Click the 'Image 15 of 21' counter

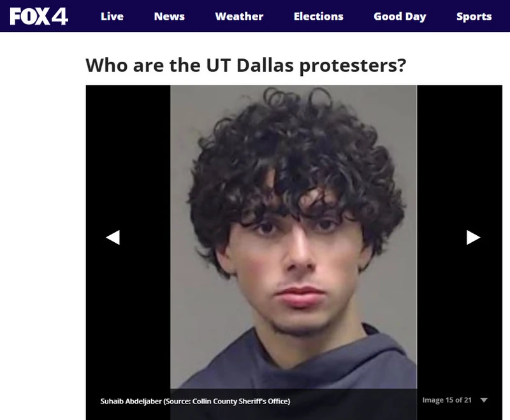447,400
